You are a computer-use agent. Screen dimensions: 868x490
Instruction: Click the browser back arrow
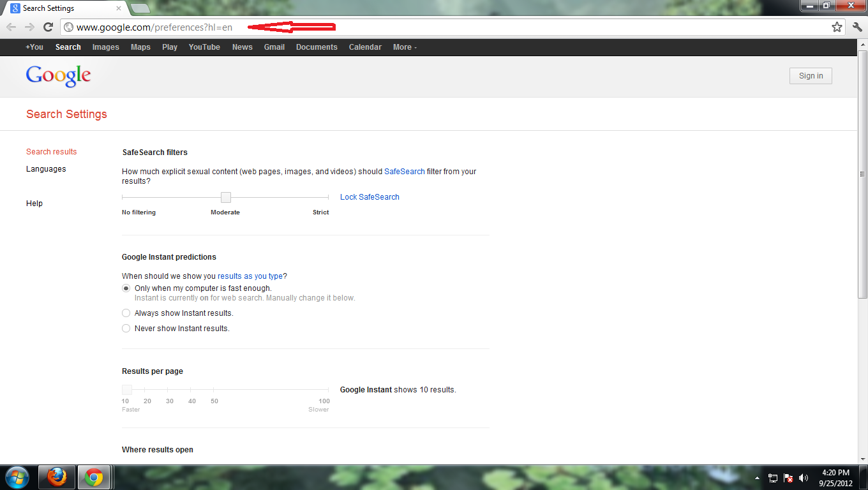tap(11, 27)
